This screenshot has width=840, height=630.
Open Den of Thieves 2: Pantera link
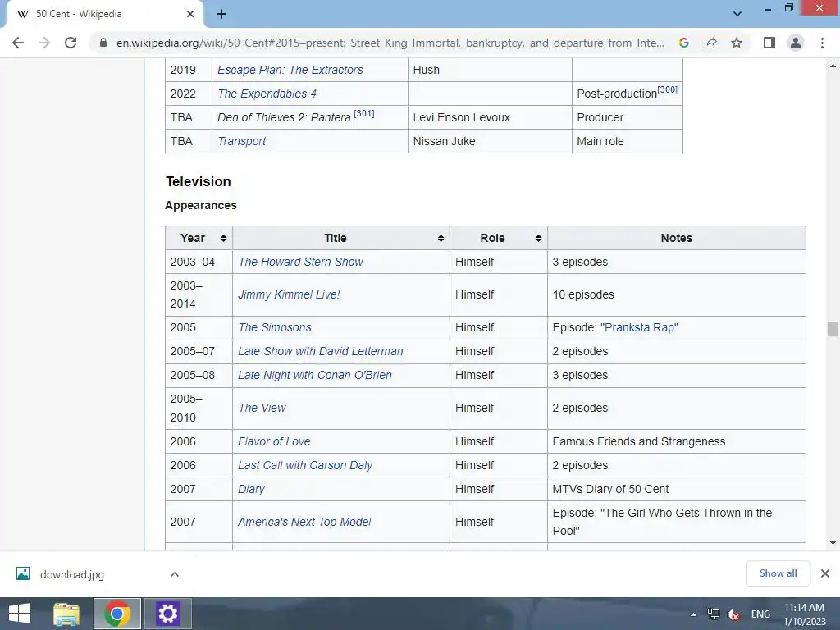click(x=284, y=117)
